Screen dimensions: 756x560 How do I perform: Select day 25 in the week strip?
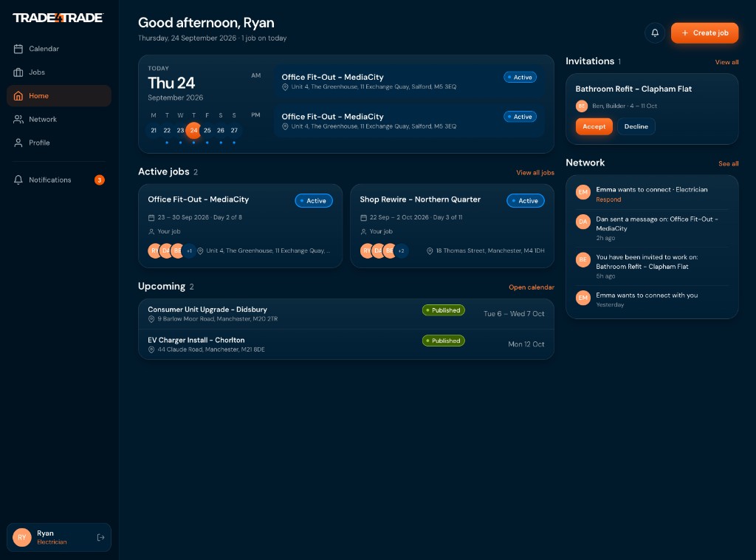(x=207, y=130)
